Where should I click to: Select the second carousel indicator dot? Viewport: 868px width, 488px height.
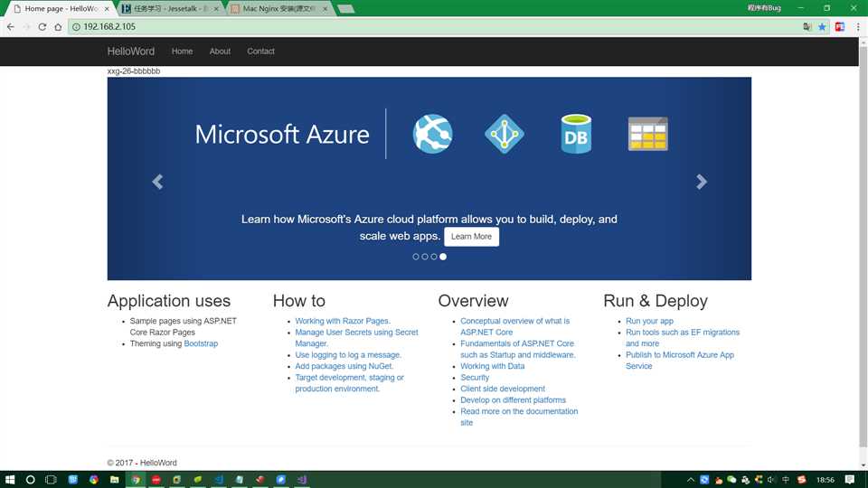(425, 257)
